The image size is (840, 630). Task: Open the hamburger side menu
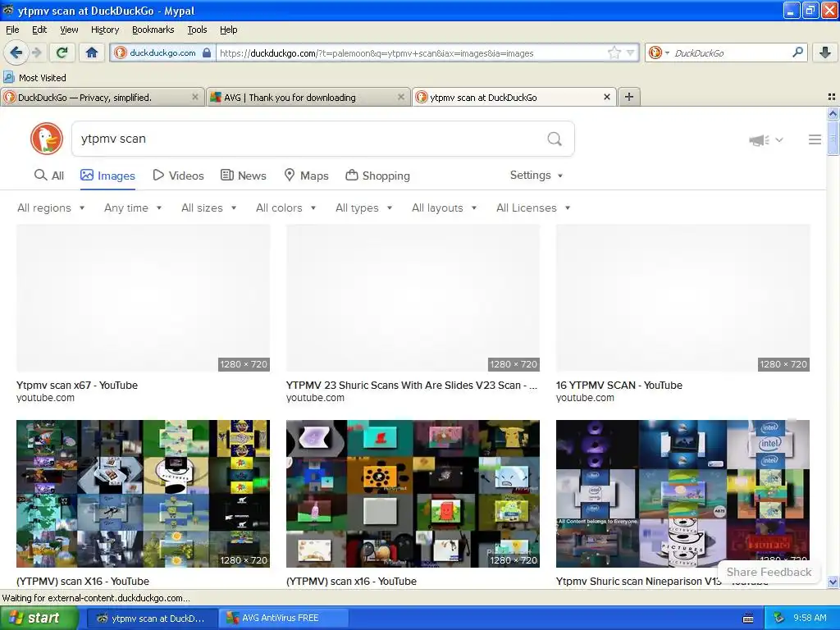pos(815,139)
